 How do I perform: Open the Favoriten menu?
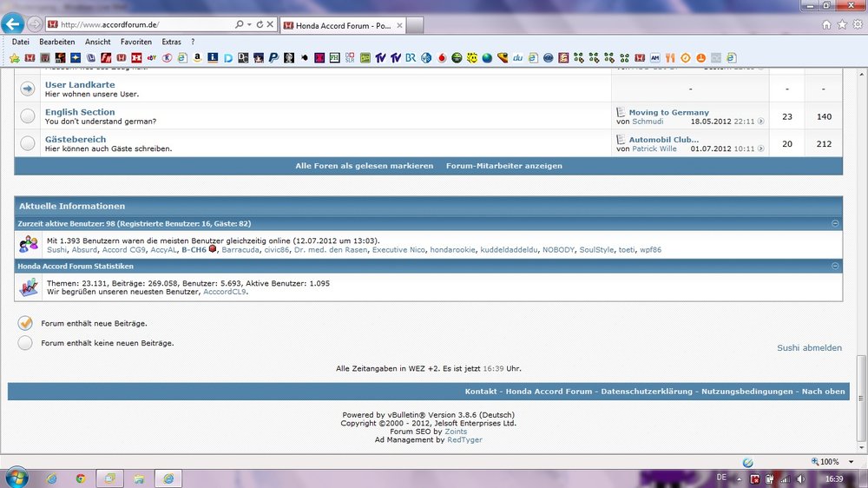point(136,42)
